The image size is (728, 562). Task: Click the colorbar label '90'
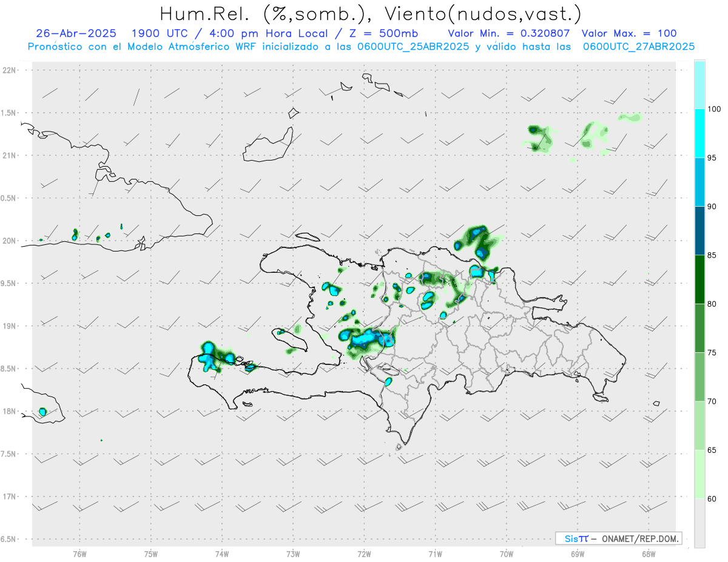click(712, 206)
